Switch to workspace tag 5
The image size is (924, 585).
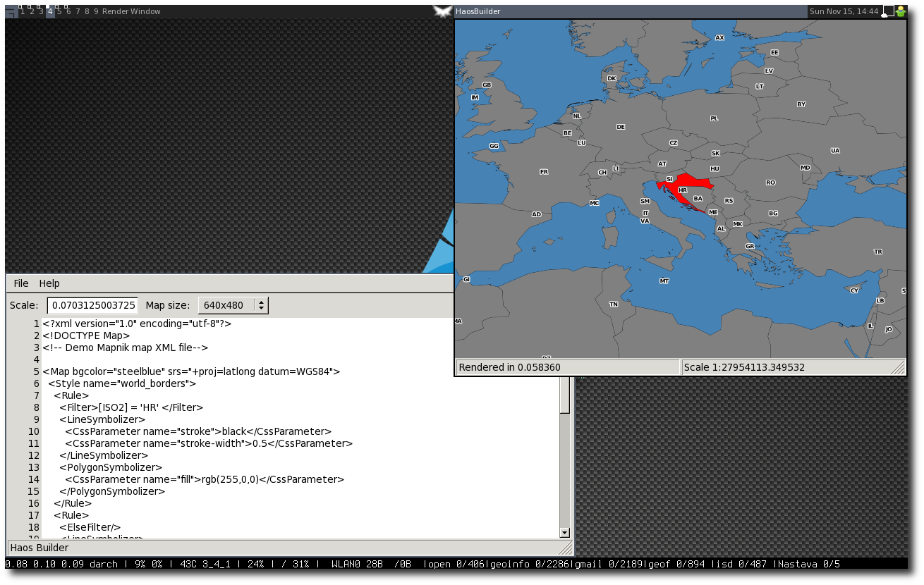click(59, 11)
